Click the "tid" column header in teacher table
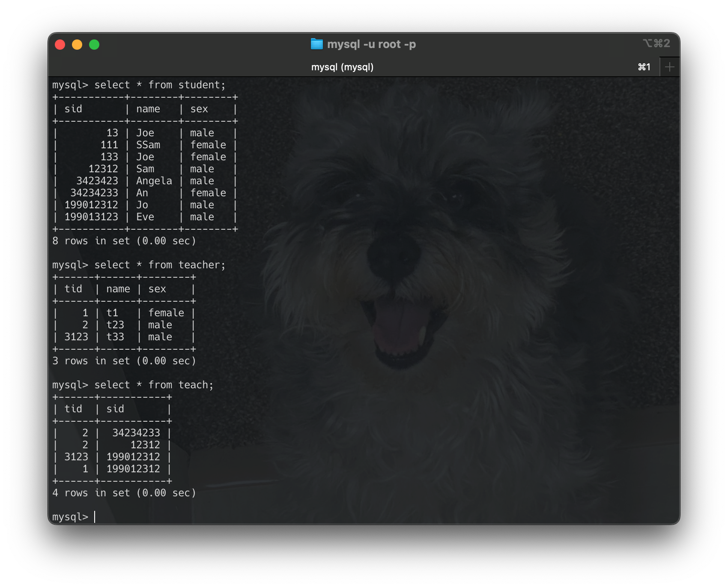Image resolution: width=728 pixels, height=588 pixels. point(74,289)
